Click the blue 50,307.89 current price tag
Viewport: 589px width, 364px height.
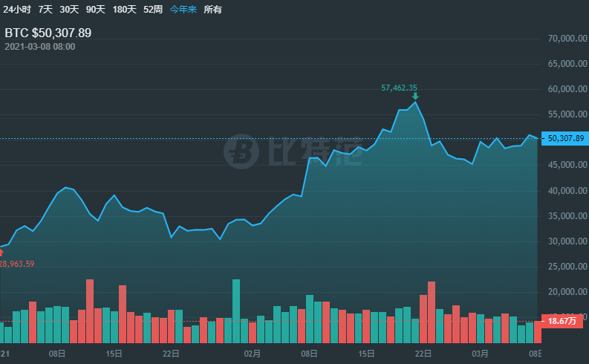click(567, 138)
